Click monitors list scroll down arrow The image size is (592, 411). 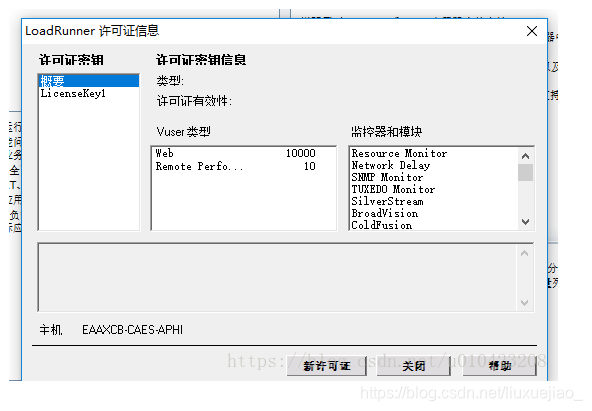click(525, 222)
